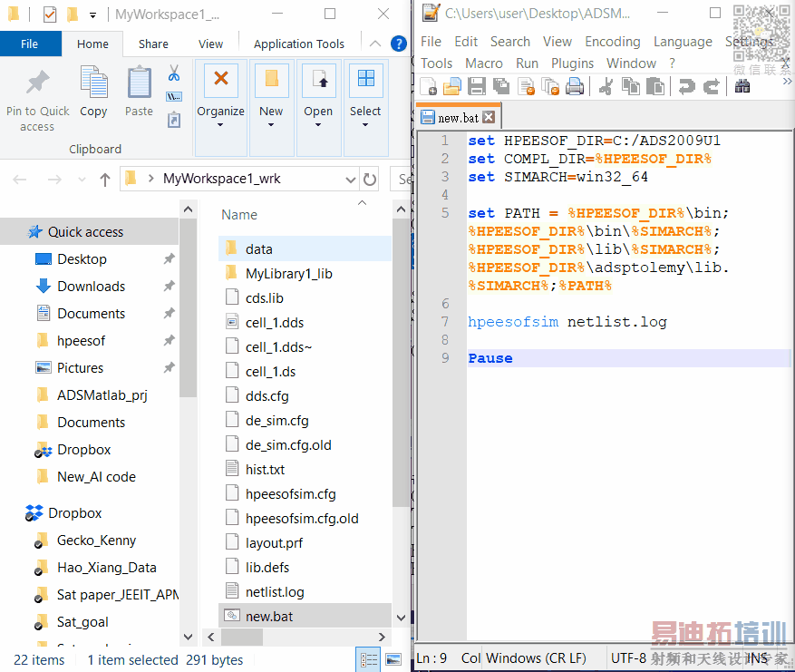Viewport: 795px width, 672px height.
Task: Open the address bar history dropdown
Action: pos(351,180)
